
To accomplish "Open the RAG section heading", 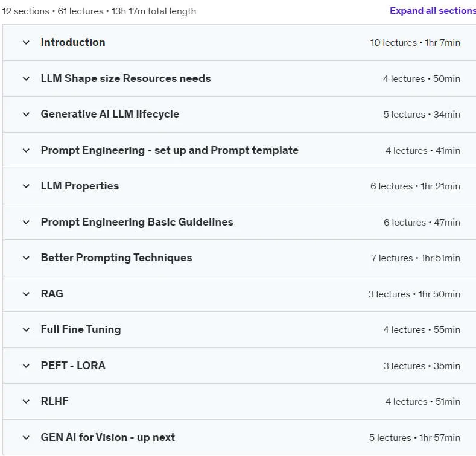I will click(x=52, y=294).
